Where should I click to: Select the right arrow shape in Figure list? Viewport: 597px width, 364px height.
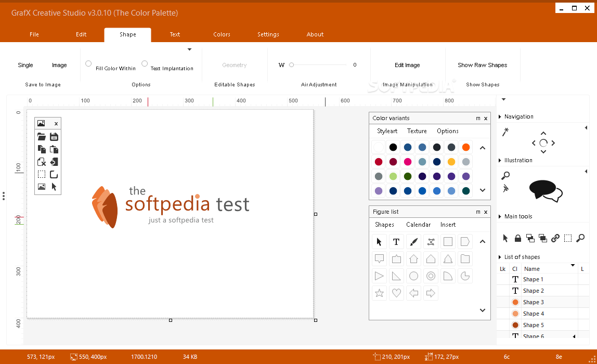click(431, 293)
